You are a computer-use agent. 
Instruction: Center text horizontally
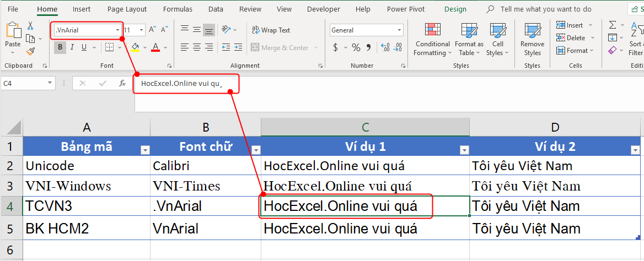coord(197,47)
